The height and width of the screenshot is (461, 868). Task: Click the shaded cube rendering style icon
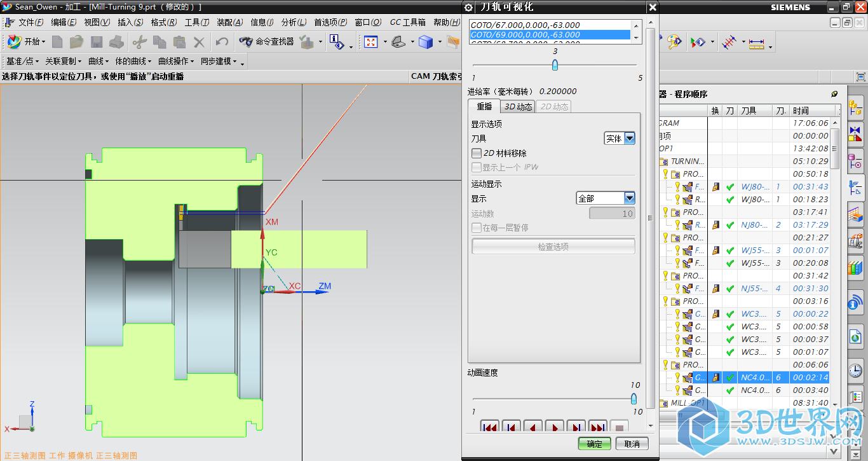[426, 42]
